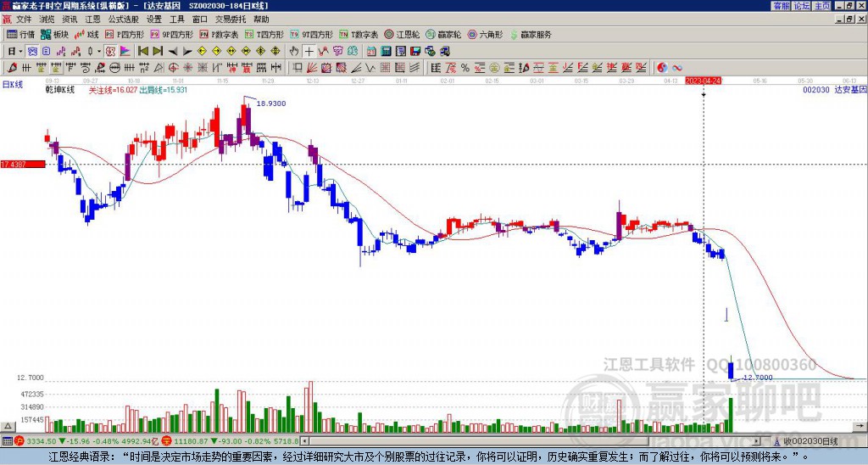Click the calendar icon in toolbar
The width and height of the screenshot is (868, 465).
tap(371, 51)
